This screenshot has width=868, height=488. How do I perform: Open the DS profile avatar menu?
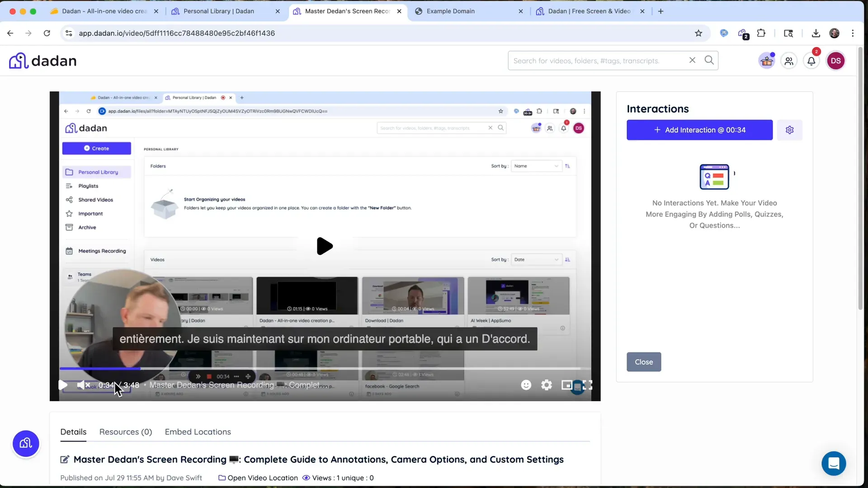coord(836,61)
